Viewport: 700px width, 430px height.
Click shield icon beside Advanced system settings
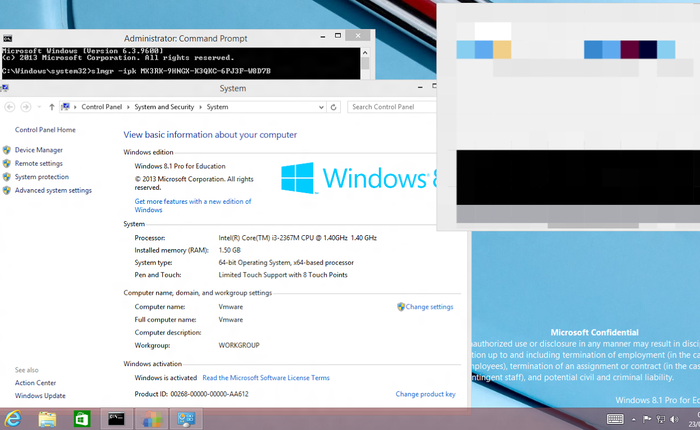pyautogui.click(x=7, y=190)
